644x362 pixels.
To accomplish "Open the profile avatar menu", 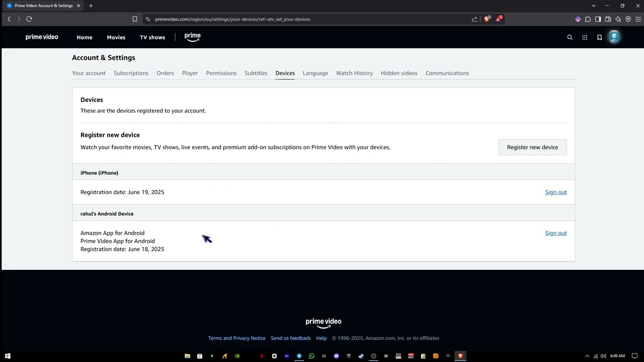I will 614,37.
